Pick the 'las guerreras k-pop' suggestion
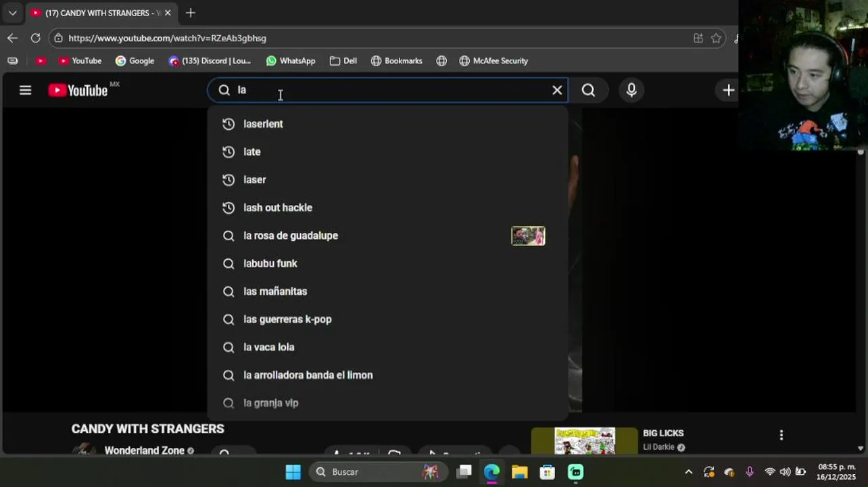Viewport: 868px width, 487px height. 387,319
